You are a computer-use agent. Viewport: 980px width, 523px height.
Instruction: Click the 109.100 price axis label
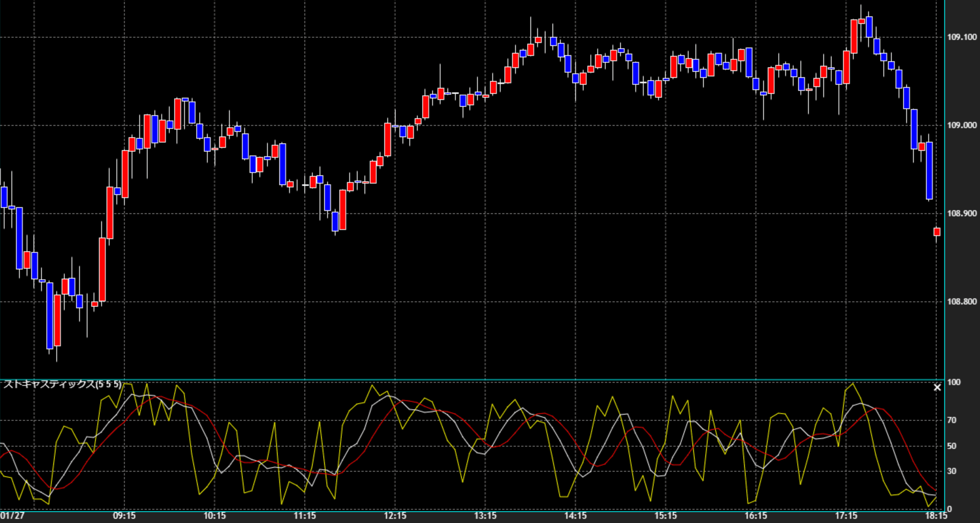click(x=962, y=37)
